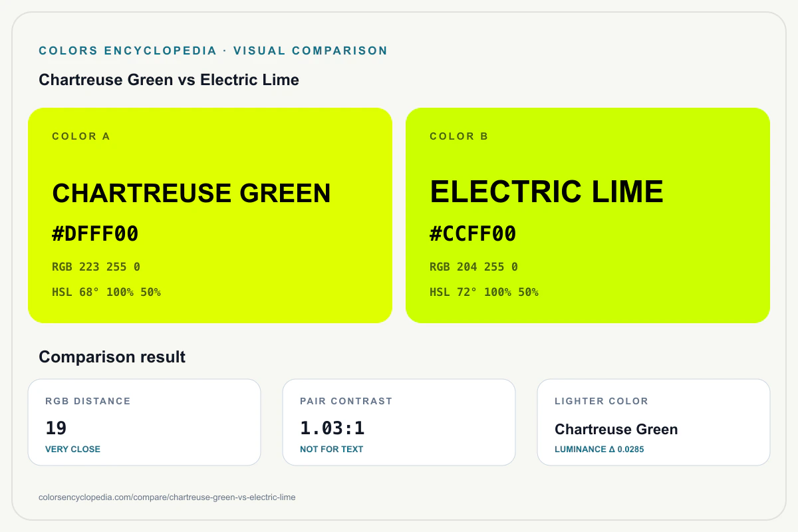Viewport: 798px width, 532px height.
Task: Click the CHARTREUSE GREEN title text
Action: tap(192, 193)
